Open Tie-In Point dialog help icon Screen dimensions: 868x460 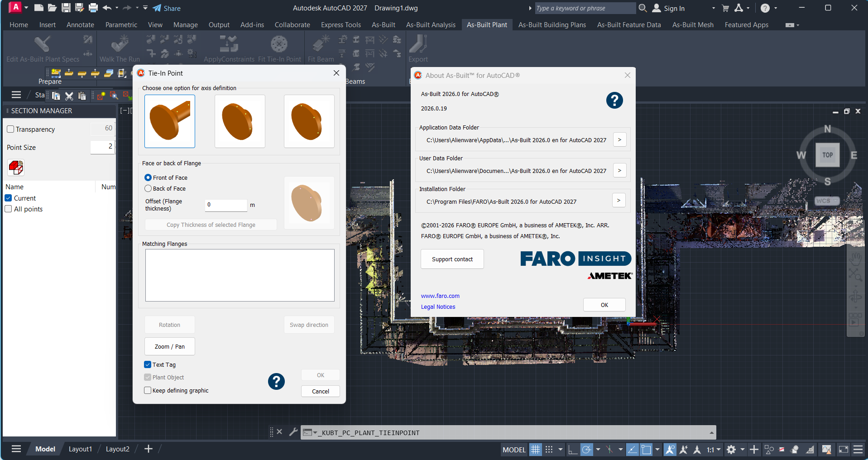[x=276, y=381]
